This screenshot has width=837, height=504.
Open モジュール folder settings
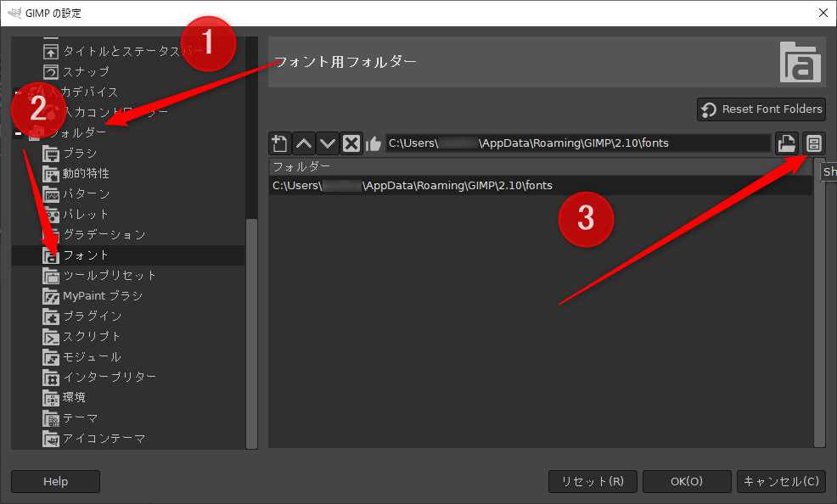coord(81,357)
